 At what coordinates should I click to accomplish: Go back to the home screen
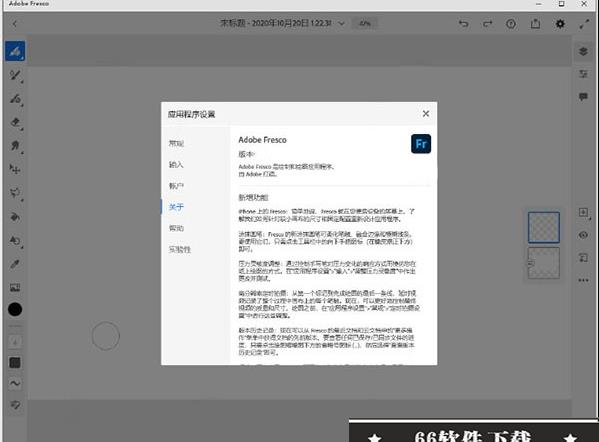[15, 24]
